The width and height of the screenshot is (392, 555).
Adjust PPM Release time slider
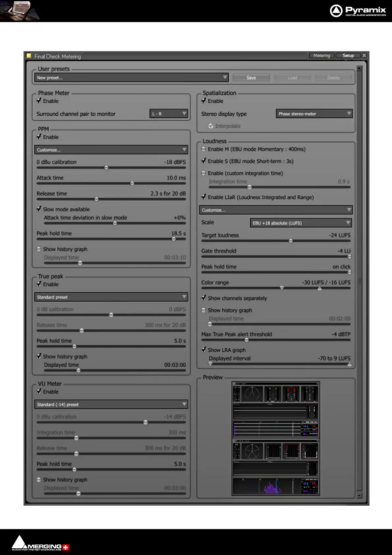pyautogui.click(x=97, y=199)
